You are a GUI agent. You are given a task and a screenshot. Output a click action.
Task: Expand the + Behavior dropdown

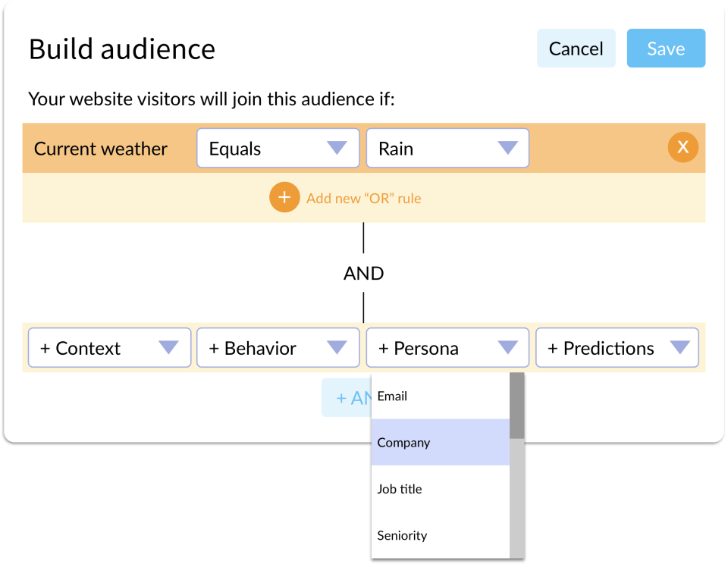[278, 348]
